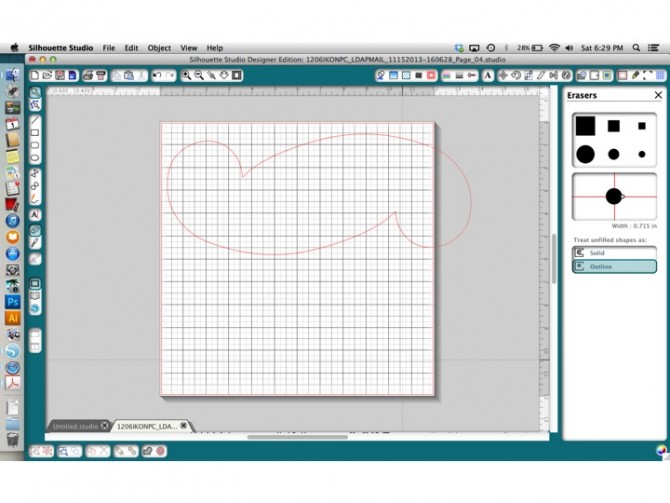This screenshot has width=670, height=503.
Task: Open a file using the folder icon
Action: (x=47, y=76)
